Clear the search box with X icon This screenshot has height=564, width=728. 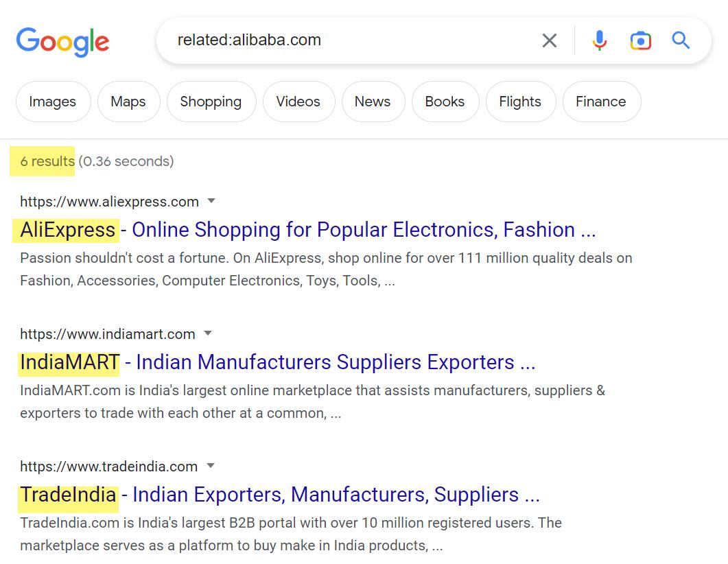coord(549,40)
